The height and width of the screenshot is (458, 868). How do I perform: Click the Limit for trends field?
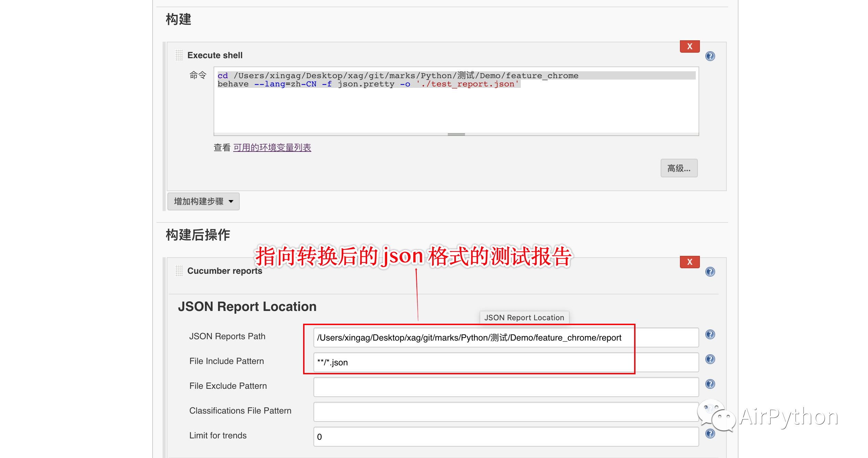pos(506,437)
